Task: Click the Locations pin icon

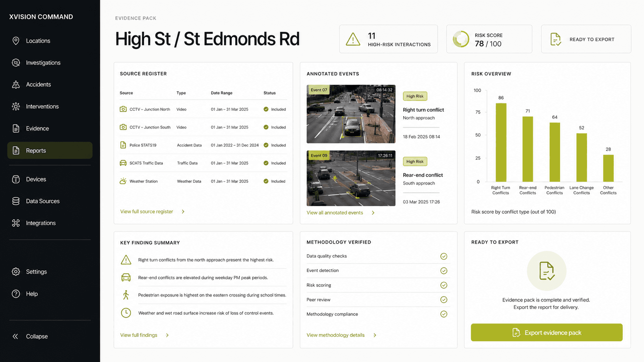Action: [16, 41]
